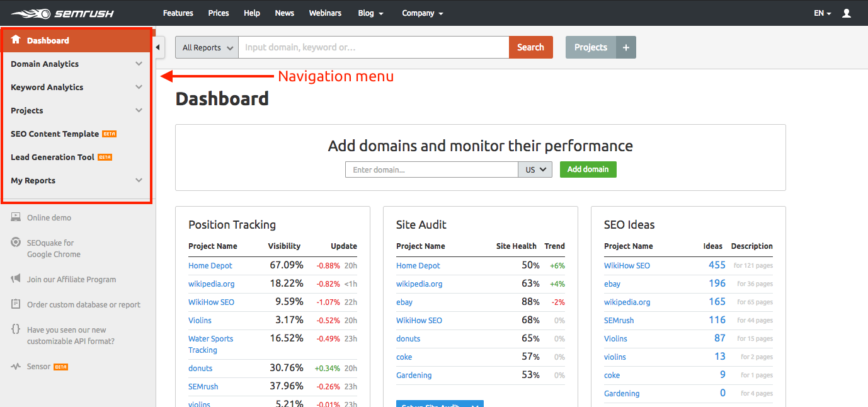Collapse the sidebar with the arrow toggle
Screen dimensions: 868x407
(159, 47)
